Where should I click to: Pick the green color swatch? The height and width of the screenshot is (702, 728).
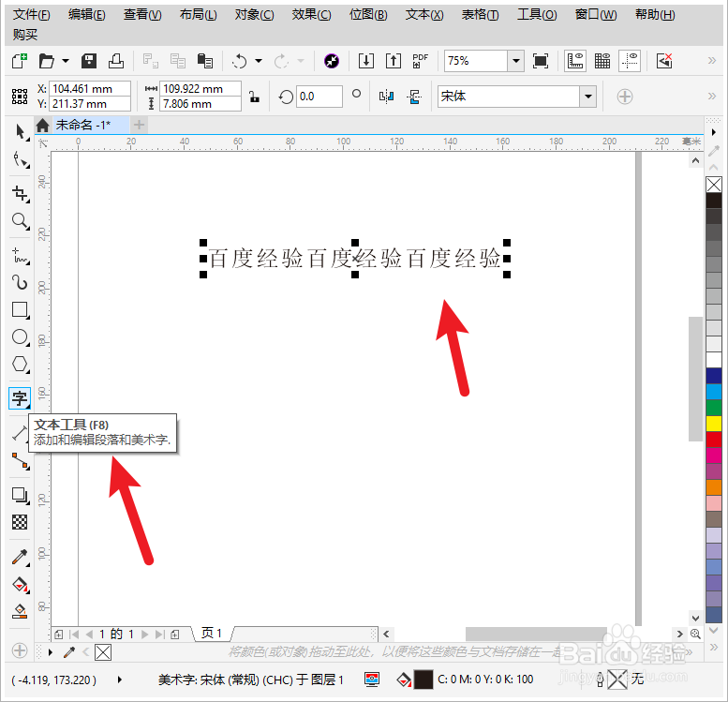click(714, 407)
